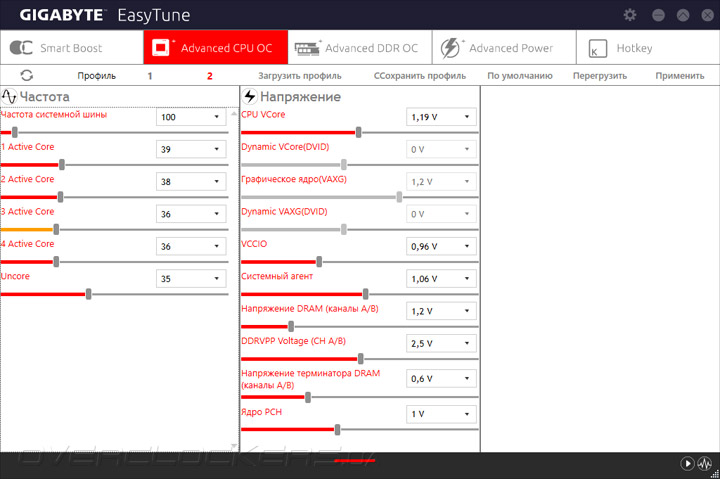Screen dimensions: 720x479
Task: Click the Dynamic VAXG(DVID) label
Action: 284,212
